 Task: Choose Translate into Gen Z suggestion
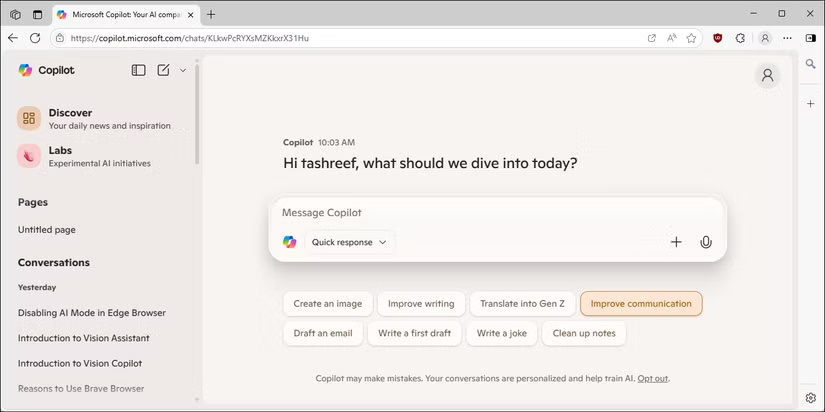click(x=522, y=304)
